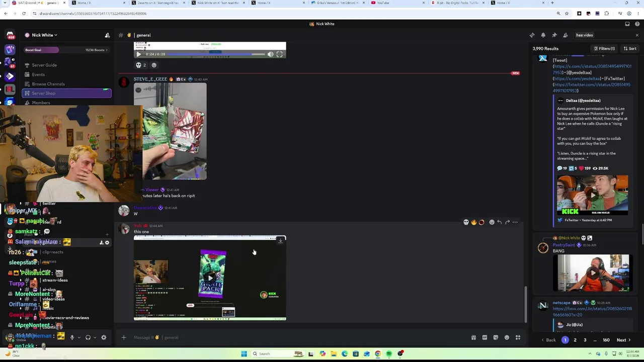Open the channel threads icon

point(532,35)
